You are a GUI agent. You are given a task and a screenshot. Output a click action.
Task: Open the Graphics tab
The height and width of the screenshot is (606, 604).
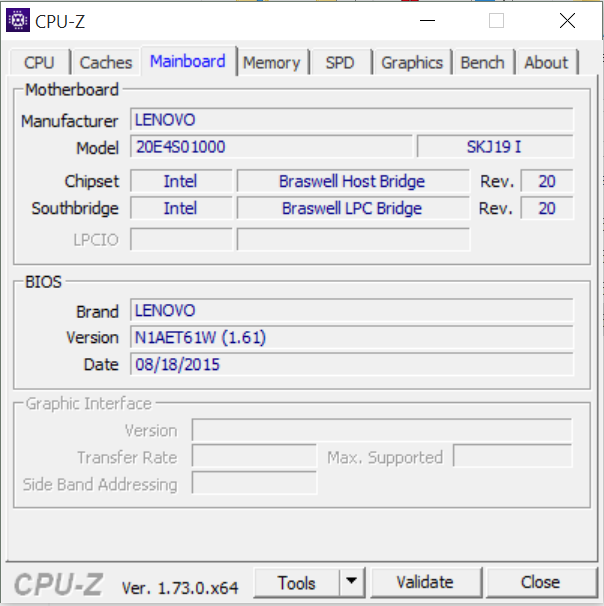[411, 62]
